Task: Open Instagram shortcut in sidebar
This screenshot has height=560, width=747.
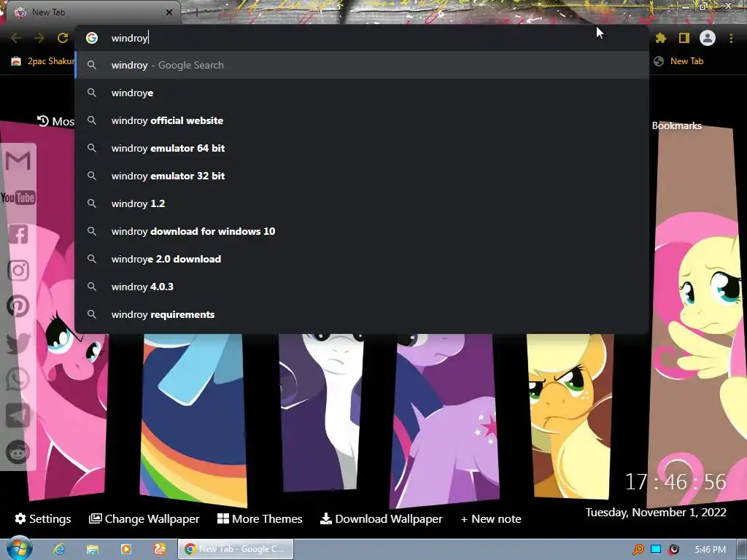Action: point(18,271)
